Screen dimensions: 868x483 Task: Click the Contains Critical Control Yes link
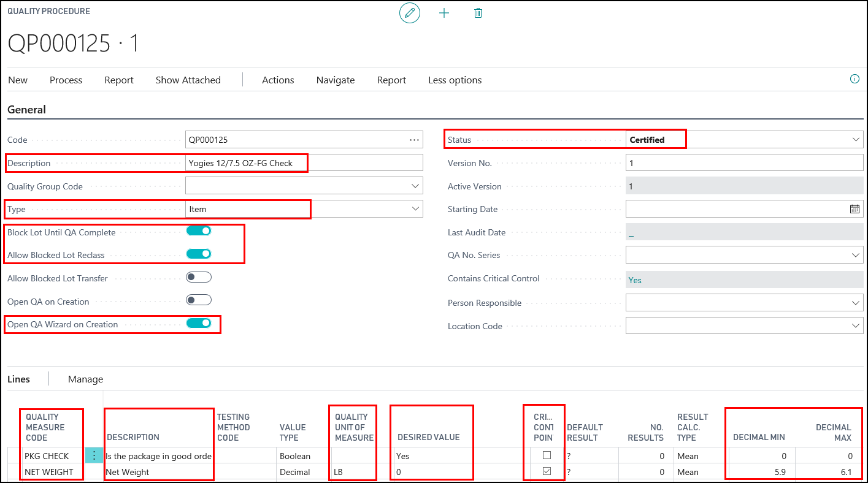coord(635,280)
